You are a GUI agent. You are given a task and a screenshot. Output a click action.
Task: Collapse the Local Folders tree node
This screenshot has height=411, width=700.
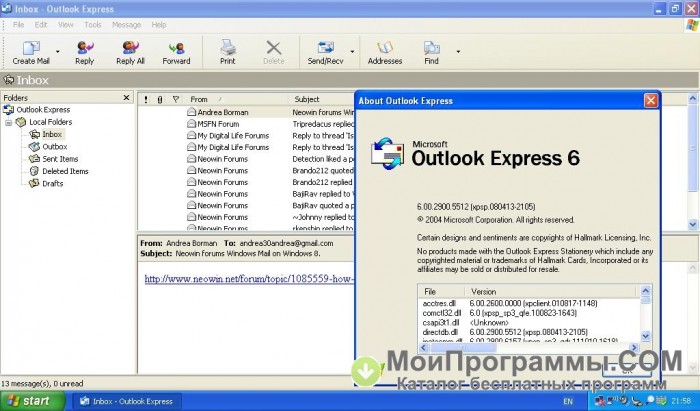8,122
